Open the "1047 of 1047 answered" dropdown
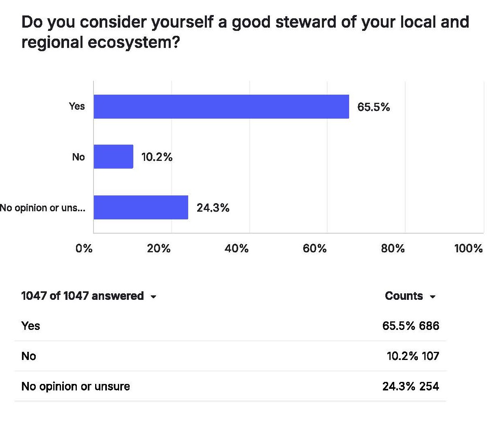 (89, 296)
